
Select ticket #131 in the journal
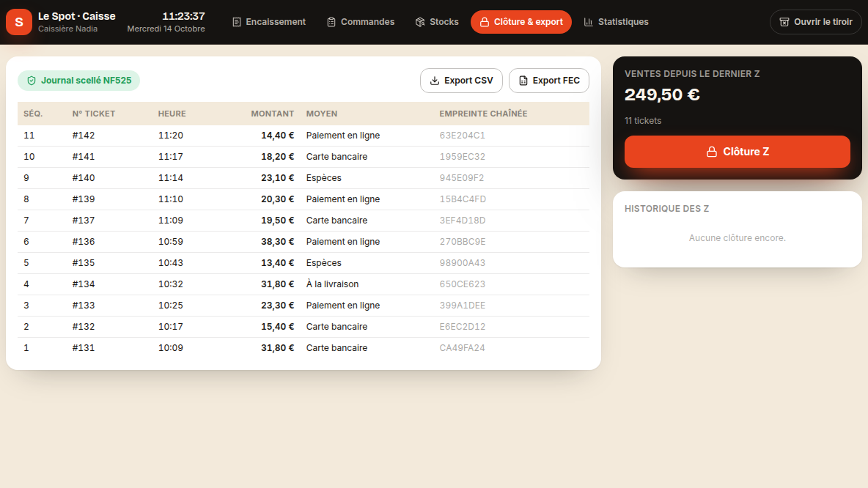pyautogui.click(x=304, y=348)
